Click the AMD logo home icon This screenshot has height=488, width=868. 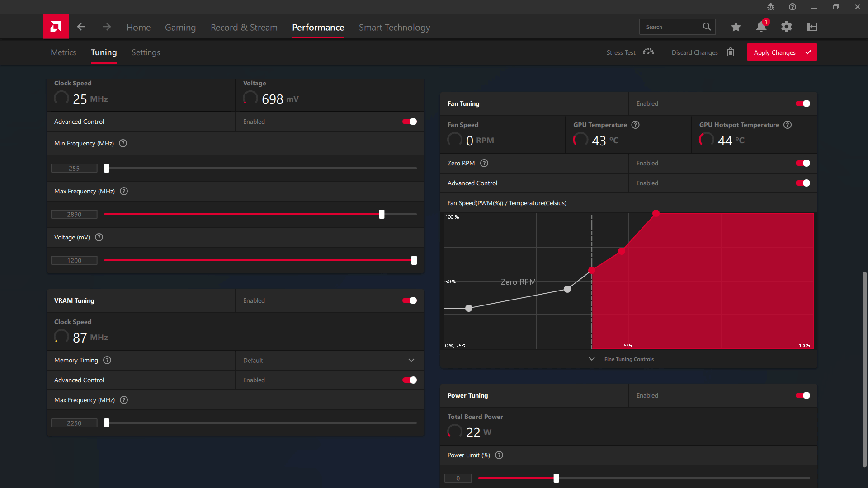click(56, 27)
